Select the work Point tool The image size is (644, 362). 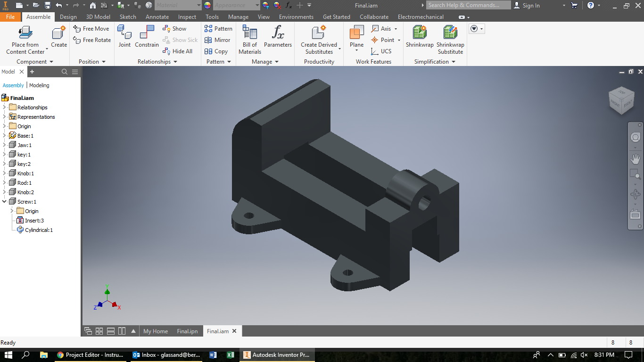tap(385, 40)
